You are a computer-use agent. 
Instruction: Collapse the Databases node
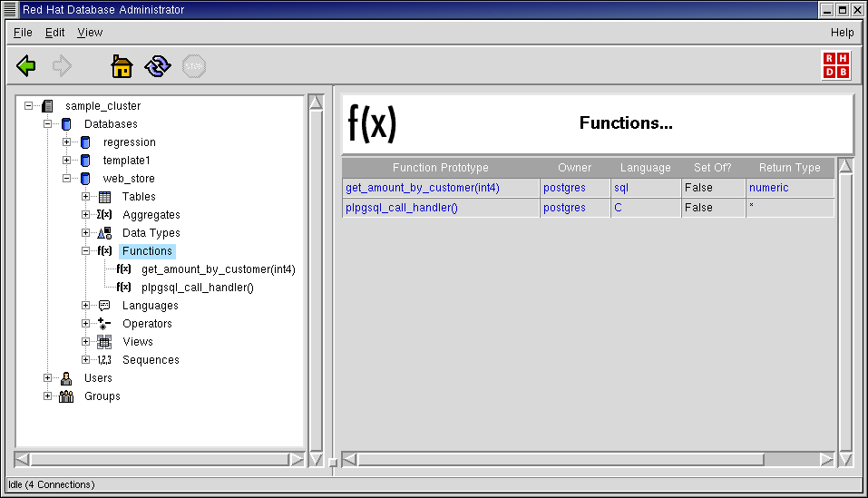pyautogui.click(x=47, y=124)
